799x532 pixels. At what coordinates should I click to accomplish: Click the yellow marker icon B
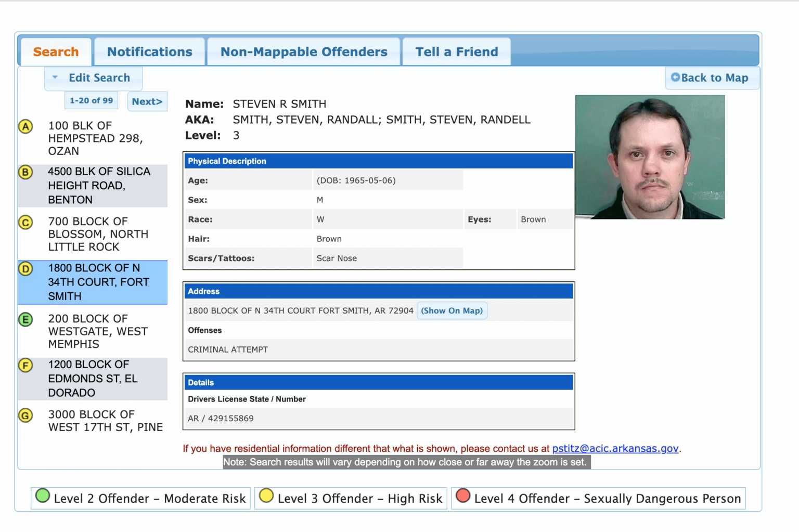click(x=25, y=172)
